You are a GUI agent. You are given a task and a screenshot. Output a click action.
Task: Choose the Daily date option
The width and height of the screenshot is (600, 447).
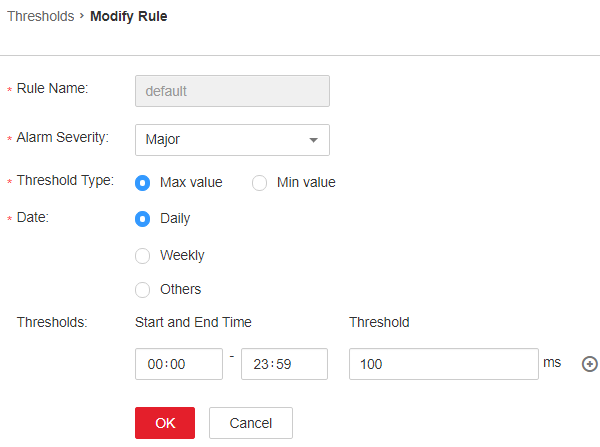click(142, 219)
